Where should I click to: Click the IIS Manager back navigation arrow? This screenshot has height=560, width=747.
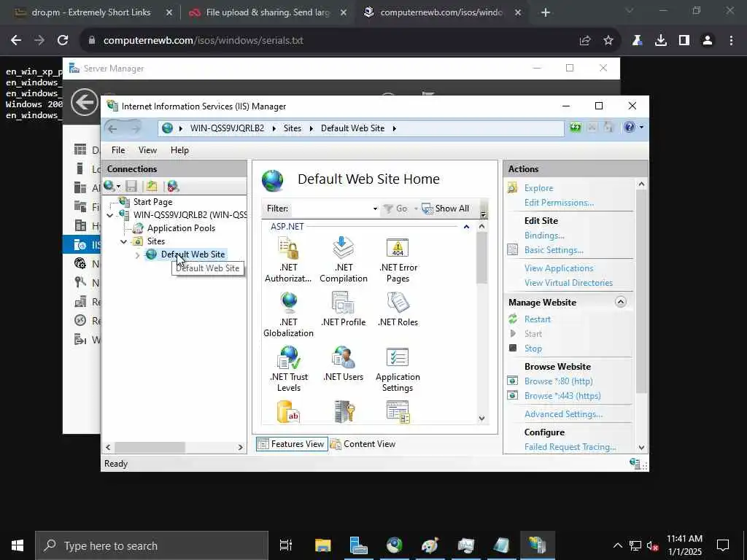coord(112,128)
